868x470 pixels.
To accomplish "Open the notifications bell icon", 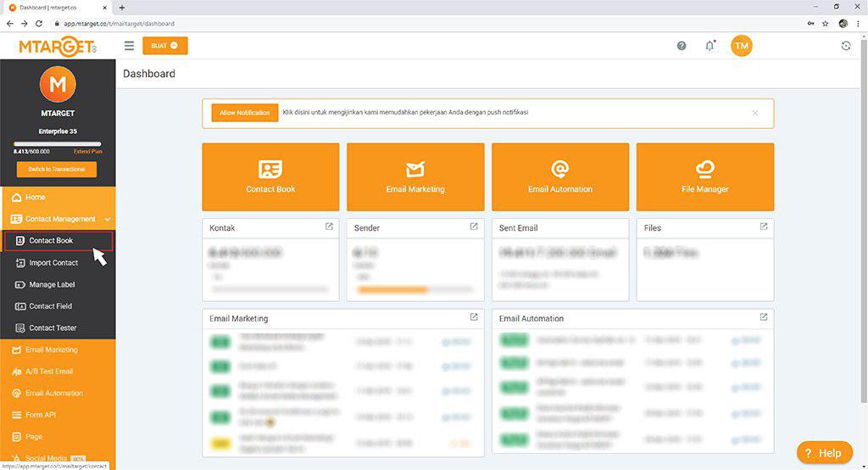I will 709,46.
